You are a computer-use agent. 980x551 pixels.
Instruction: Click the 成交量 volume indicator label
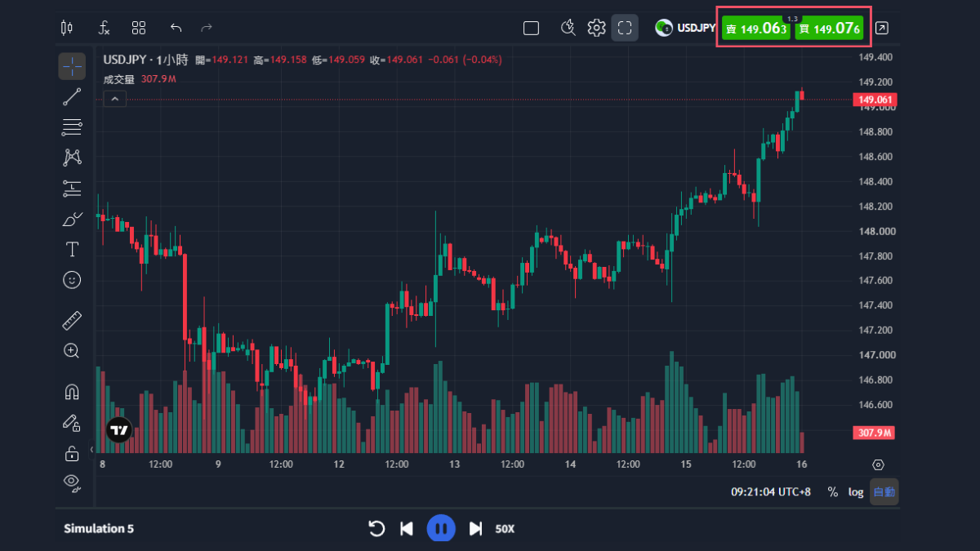[118, 79]
